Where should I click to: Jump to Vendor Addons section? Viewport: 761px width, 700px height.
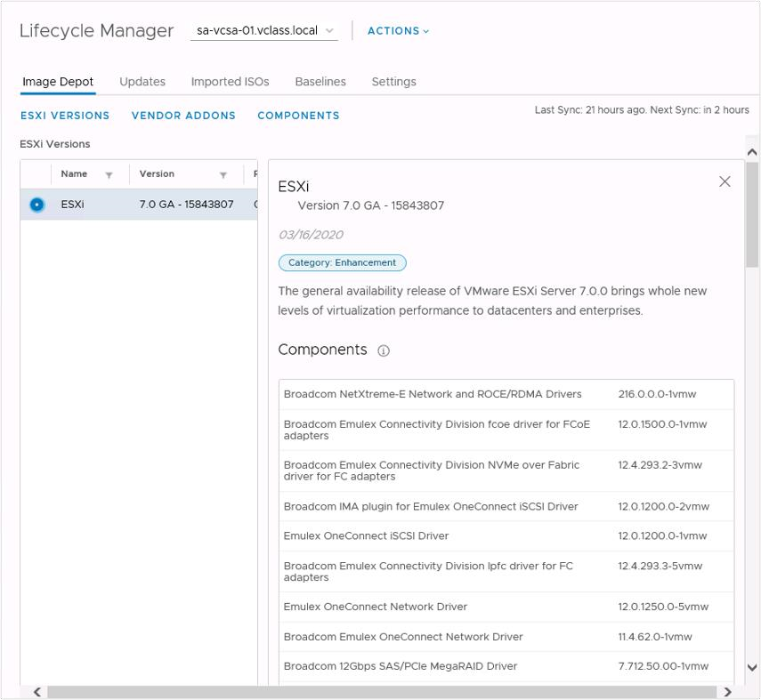click(x=183, y=116)
